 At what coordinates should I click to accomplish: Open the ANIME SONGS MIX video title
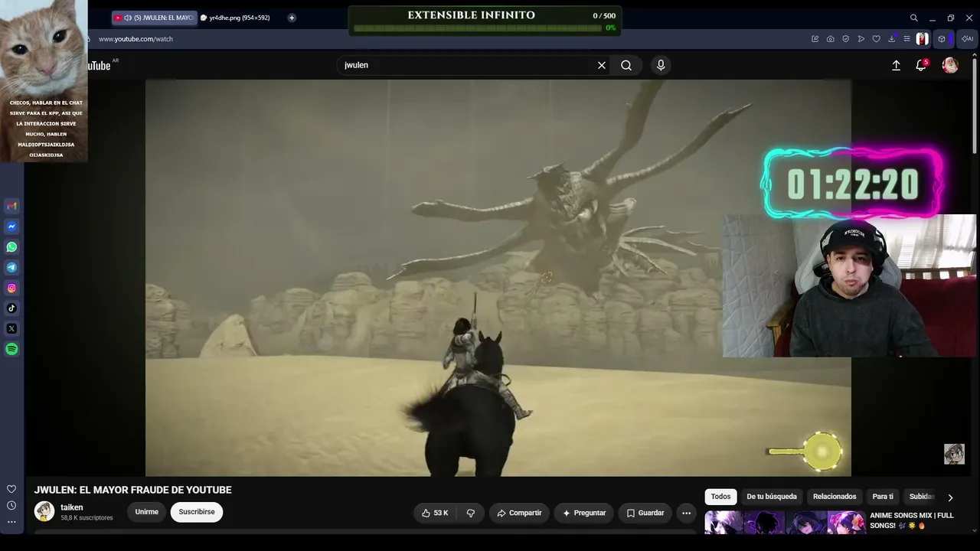tap(912, 520)
